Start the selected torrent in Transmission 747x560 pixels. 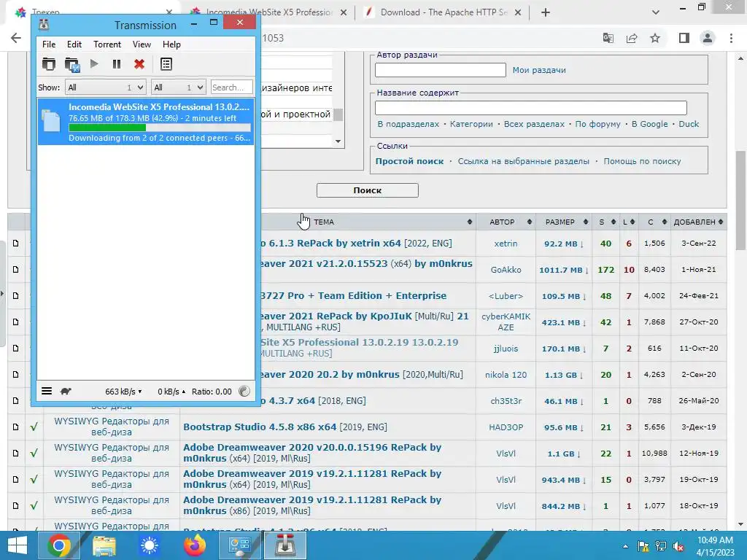[94, 64]
